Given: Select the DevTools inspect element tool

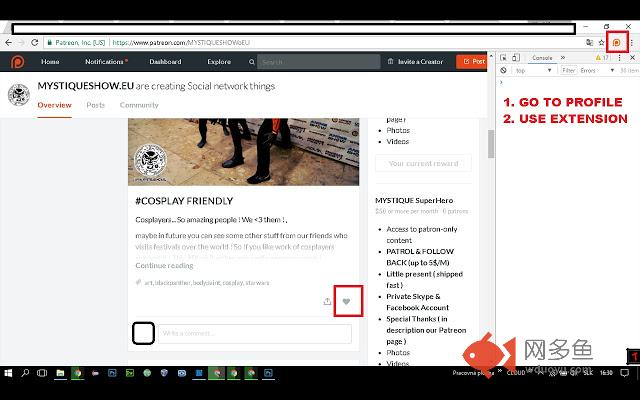Looking at the screenshot, I should (x=504, y=58).
